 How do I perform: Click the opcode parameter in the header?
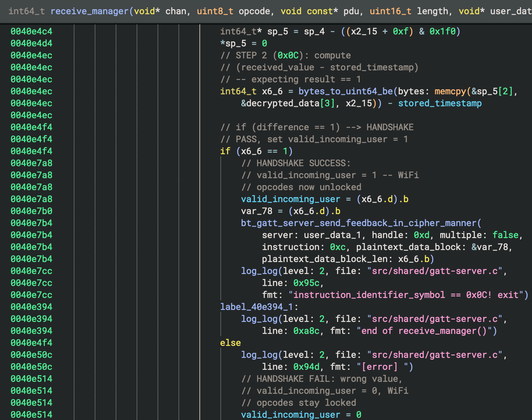[254, 11]
